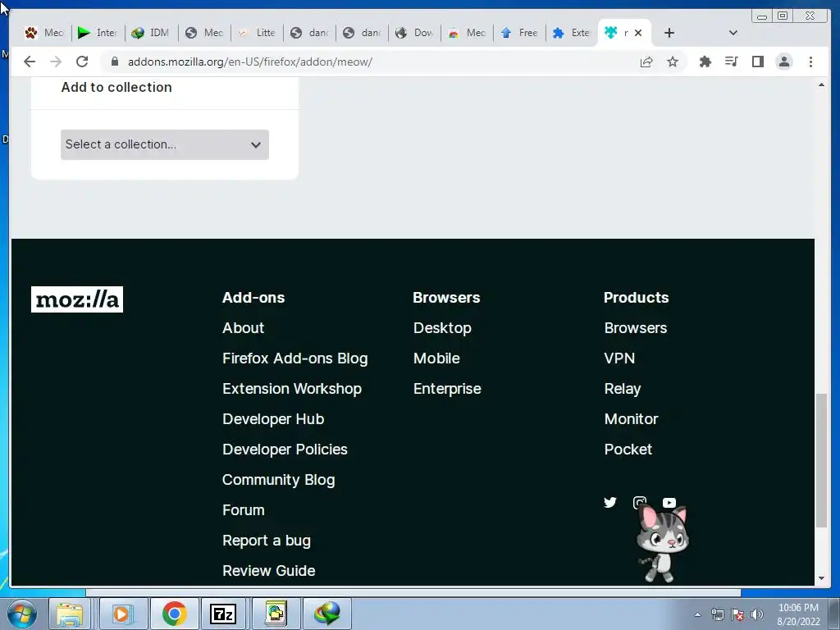Open the Community Blog link

(x=279, y=480)
